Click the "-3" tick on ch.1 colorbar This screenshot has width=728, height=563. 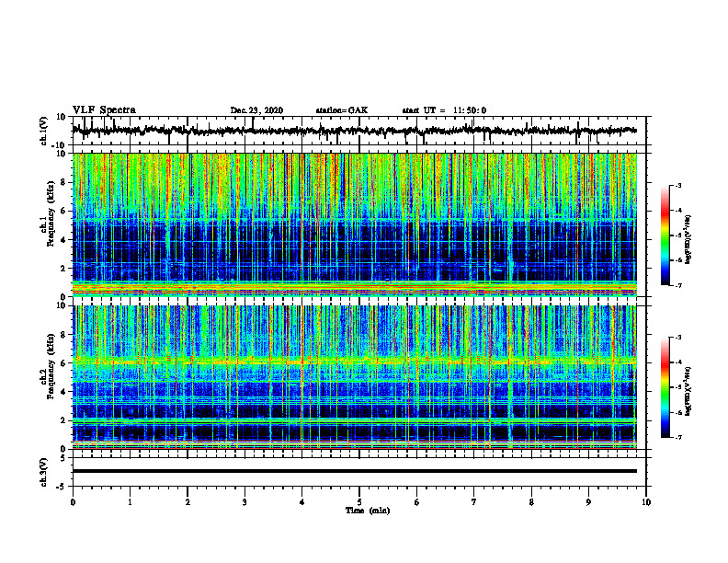(x=677, y=185)
